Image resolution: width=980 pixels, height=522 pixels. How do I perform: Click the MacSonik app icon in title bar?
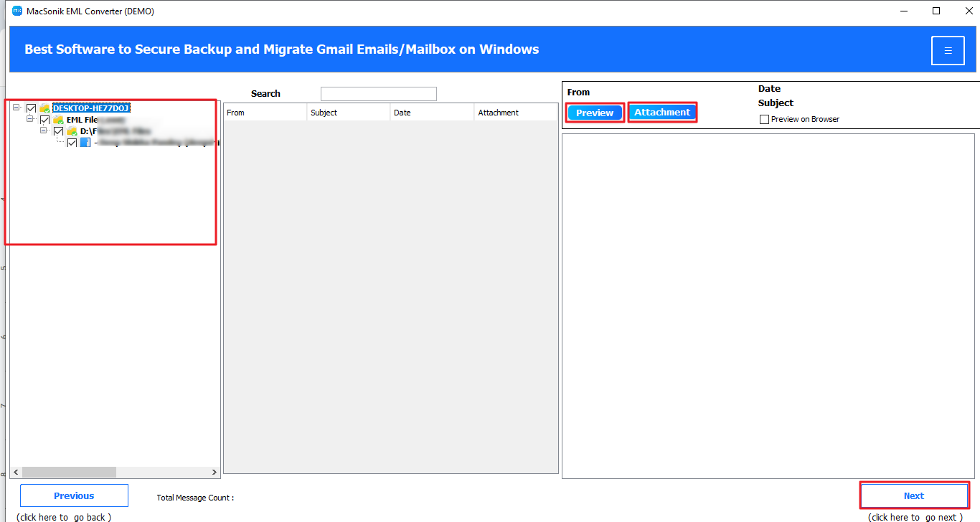pos(17,11)
